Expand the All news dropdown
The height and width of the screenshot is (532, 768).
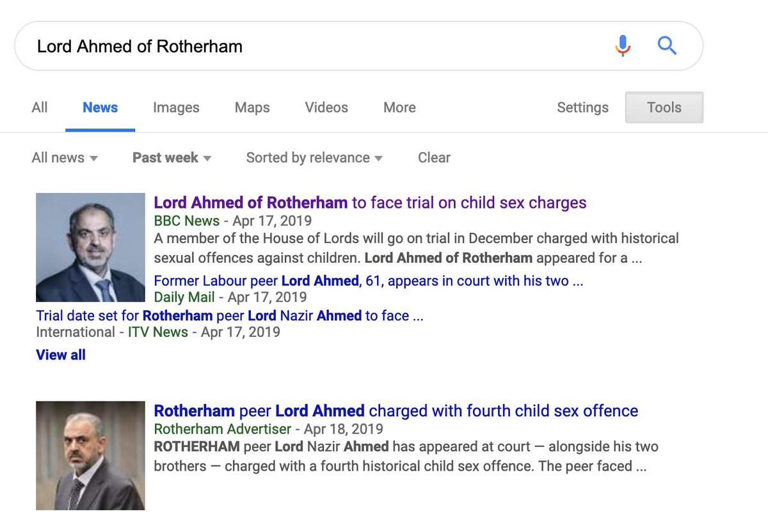[x=65, y=157]
